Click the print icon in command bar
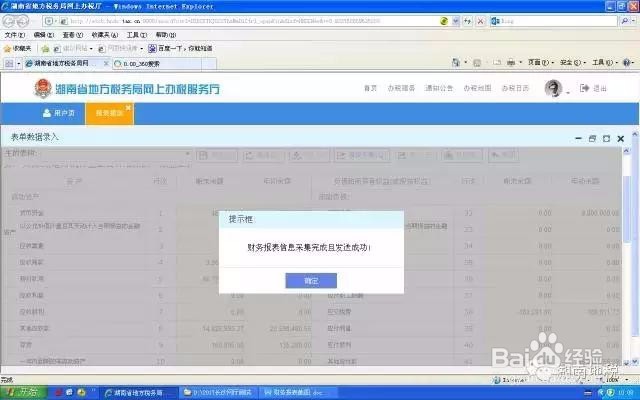 511,62
